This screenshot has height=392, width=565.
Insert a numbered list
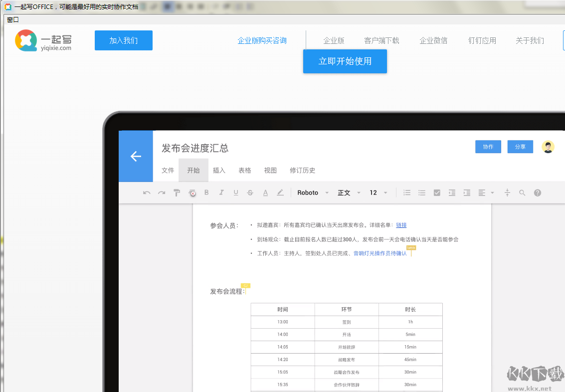[407, 193]
